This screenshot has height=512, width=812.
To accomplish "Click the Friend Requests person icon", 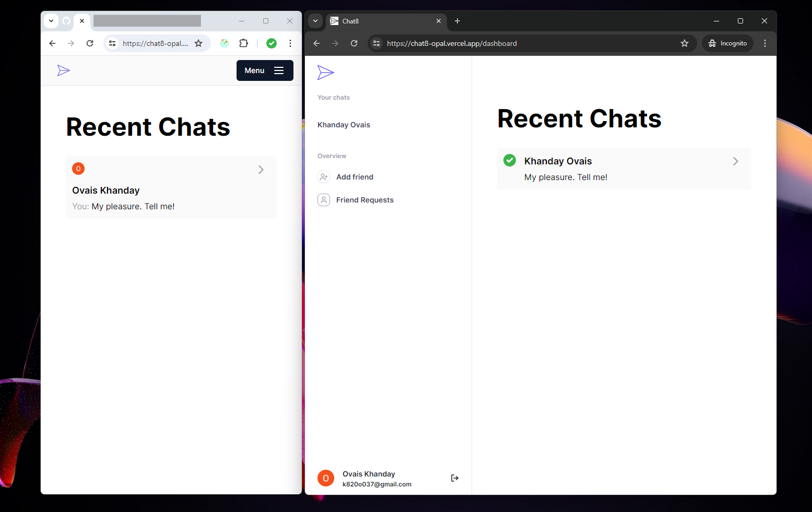I will (324, 200).
